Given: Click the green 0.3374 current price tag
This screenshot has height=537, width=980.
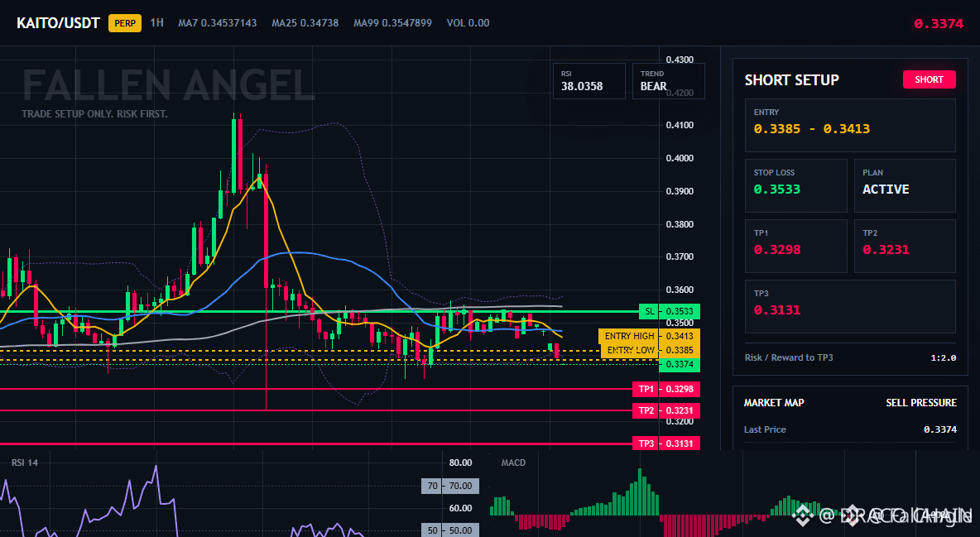Looking at the screenshot, I should point(680,364).
